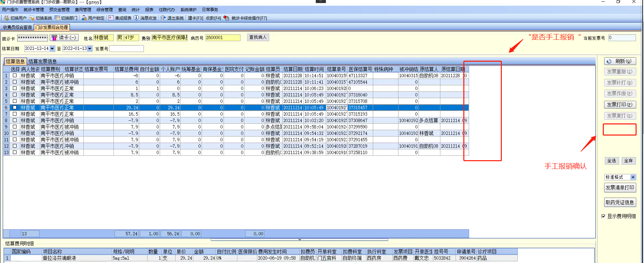Click the application logo in title bar

pos(3,2)
